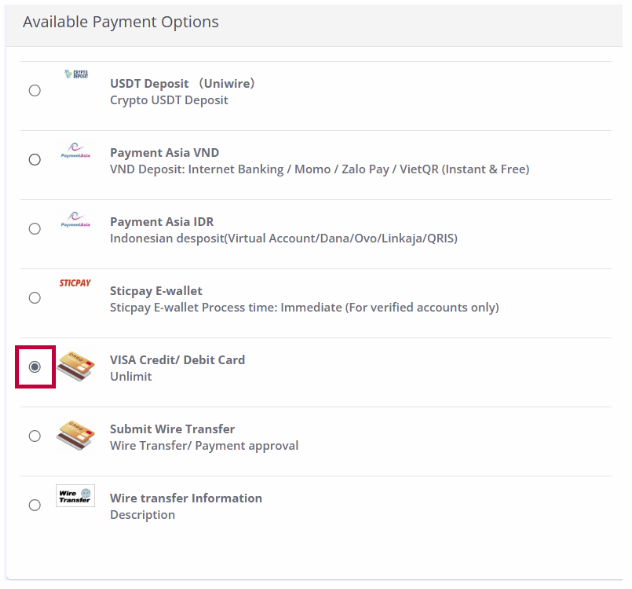Click the "Sticpay E-wallet" option title
This screenshot has width=632, height=589.
coord(156,291)
